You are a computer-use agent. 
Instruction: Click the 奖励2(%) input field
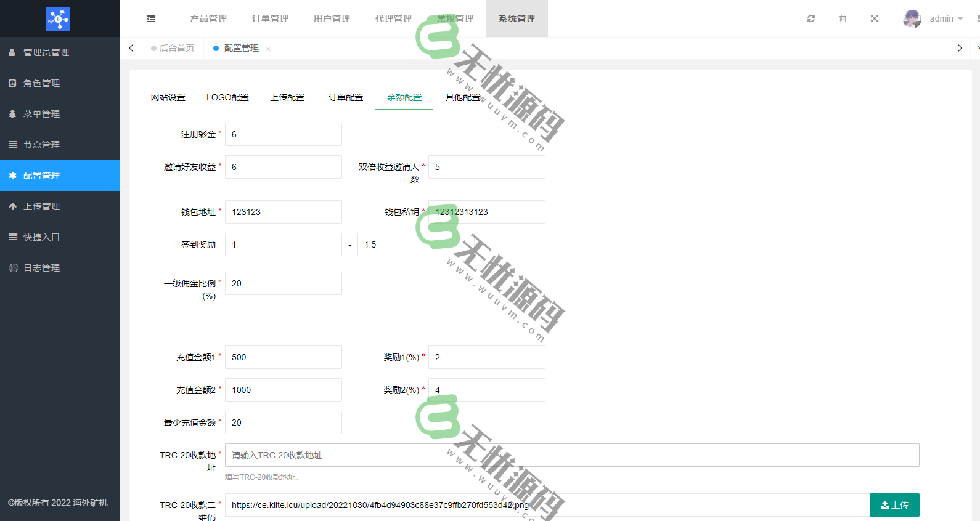click(487, 390)
